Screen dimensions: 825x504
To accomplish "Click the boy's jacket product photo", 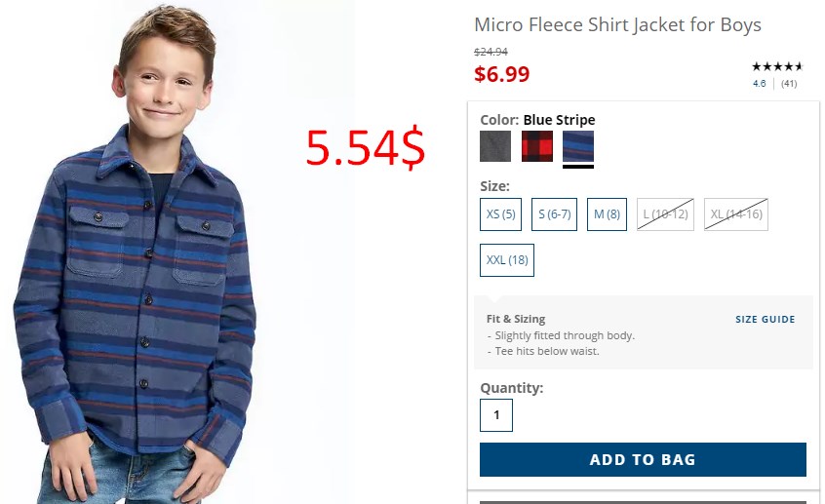I will coord(136,252).
